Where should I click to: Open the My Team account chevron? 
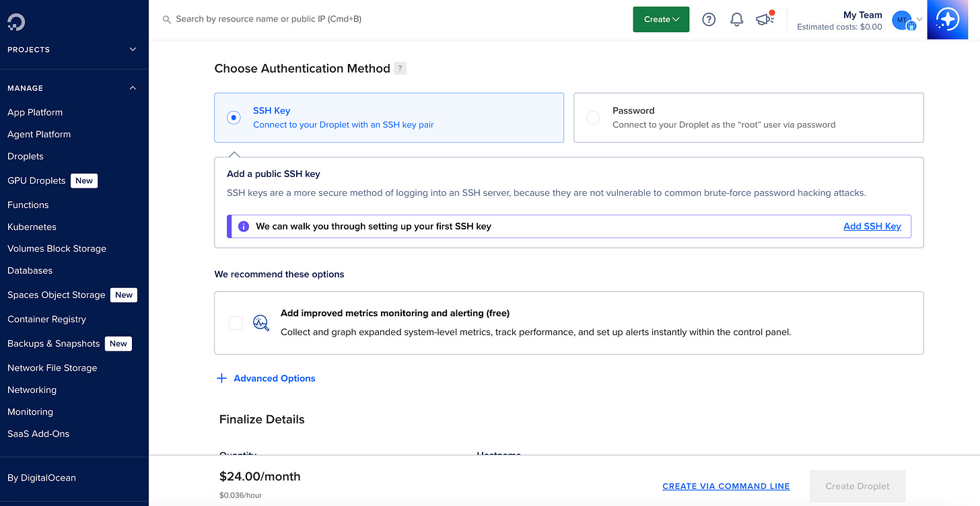click(919, 20)
